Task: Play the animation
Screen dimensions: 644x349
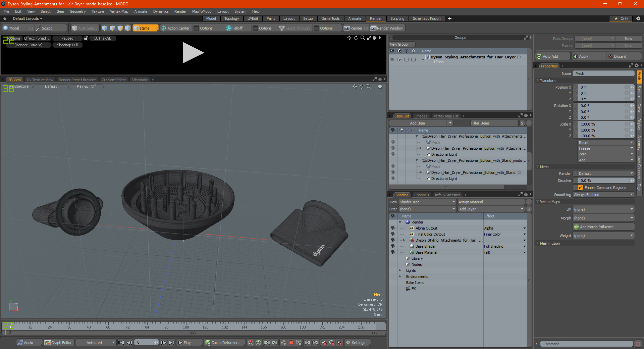Action: click(189, 343)
